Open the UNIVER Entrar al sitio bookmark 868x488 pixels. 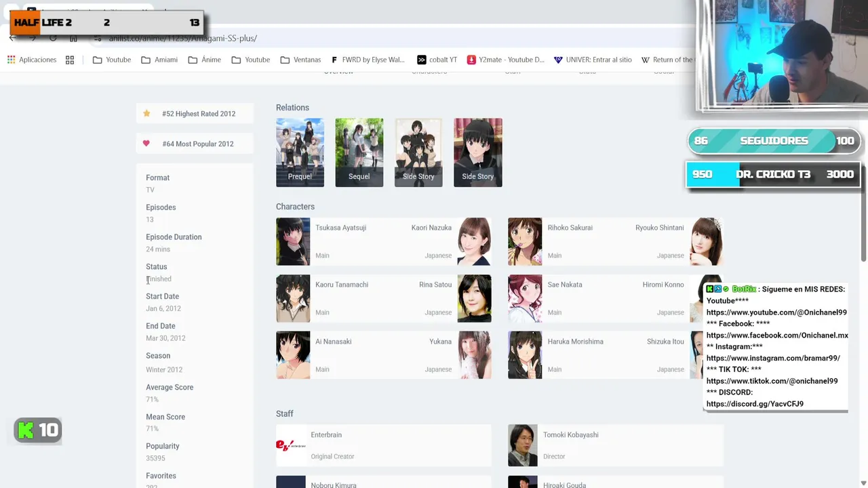[593, 60]
